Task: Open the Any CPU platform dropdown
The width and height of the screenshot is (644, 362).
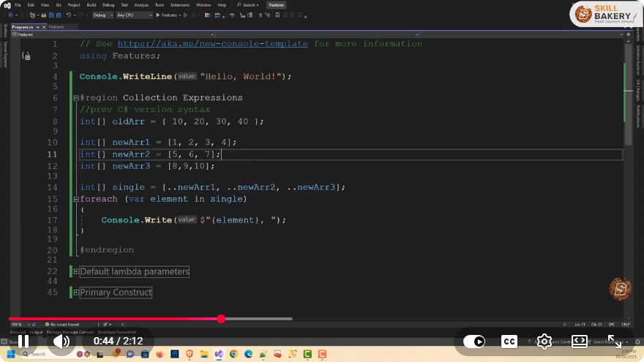Action: click(134, 15)
